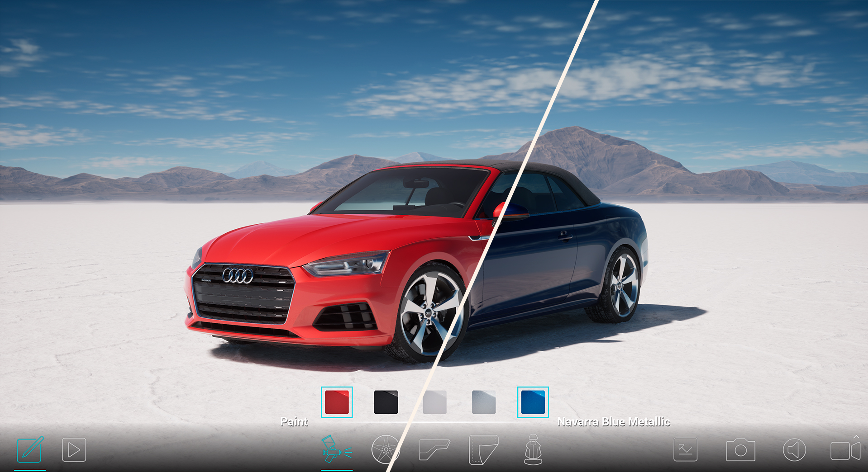Mute sound with the speaker icon
868x472 pixels.
coord(794,450)
